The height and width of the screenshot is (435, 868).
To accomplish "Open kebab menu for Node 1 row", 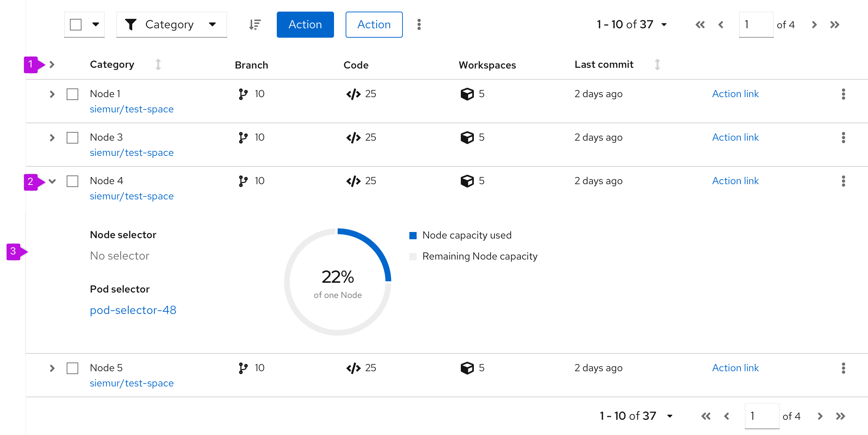I will [843, 94].
